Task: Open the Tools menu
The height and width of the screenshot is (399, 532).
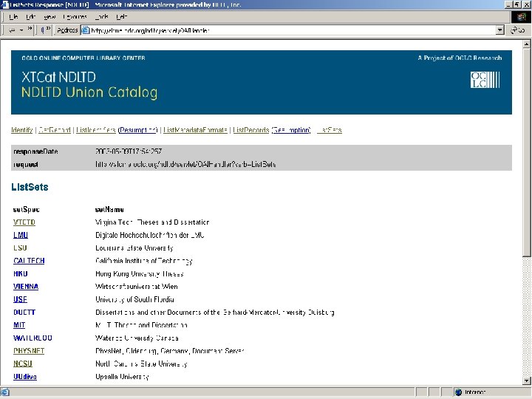Action: (102, 16)
